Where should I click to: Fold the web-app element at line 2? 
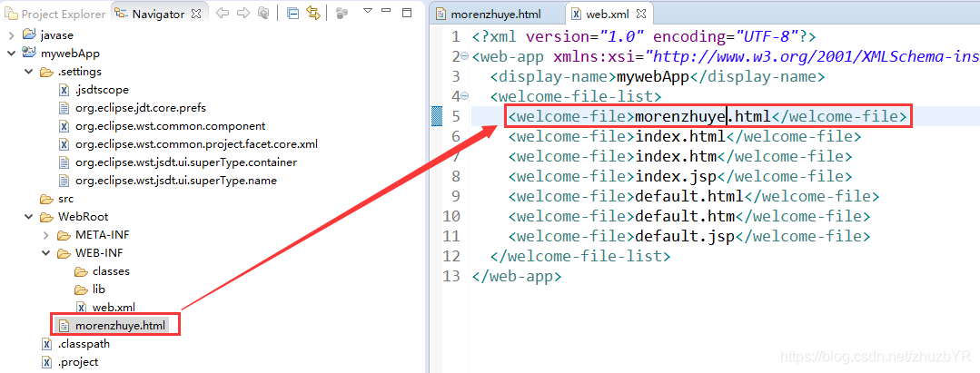[464, 57]
